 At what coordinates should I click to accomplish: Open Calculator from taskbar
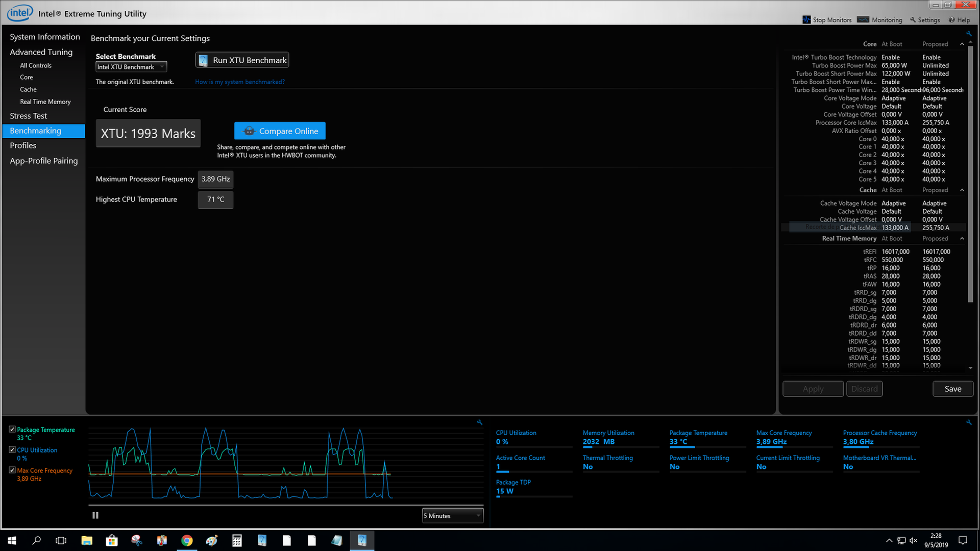237,541
